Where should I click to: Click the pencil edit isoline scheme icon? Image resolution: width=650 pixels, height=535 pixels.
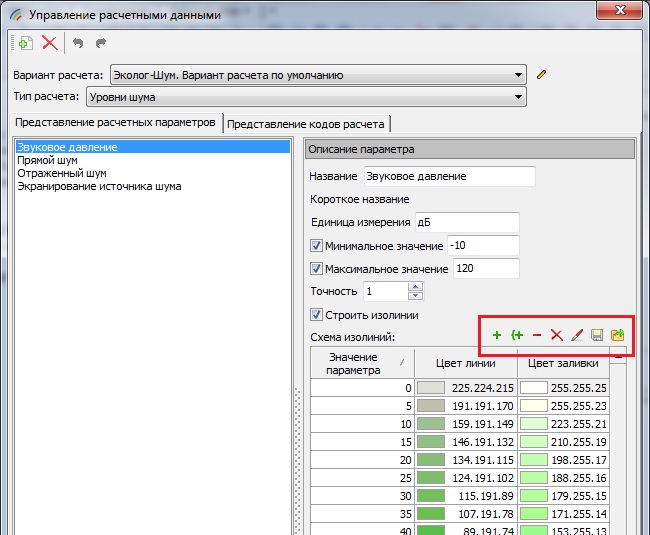point(577,335)
